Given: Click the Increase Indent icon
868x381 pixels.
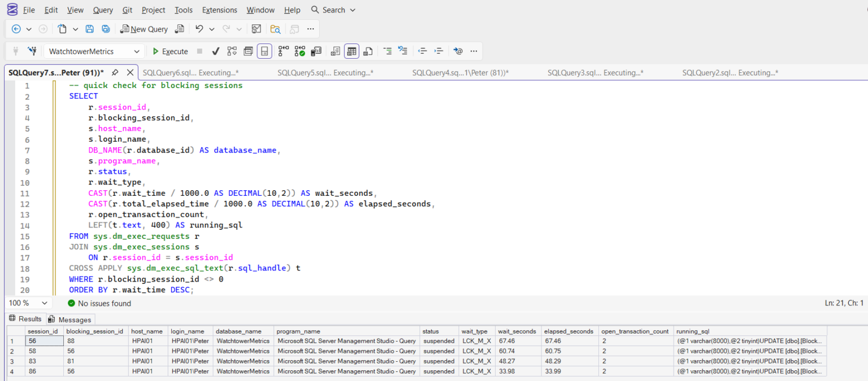Looking at the screenshot, I should pos(439,51).
